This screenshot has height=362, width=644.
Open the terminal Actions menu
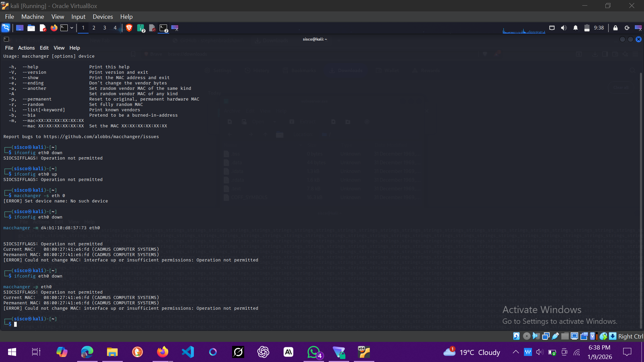coord(26,48)
